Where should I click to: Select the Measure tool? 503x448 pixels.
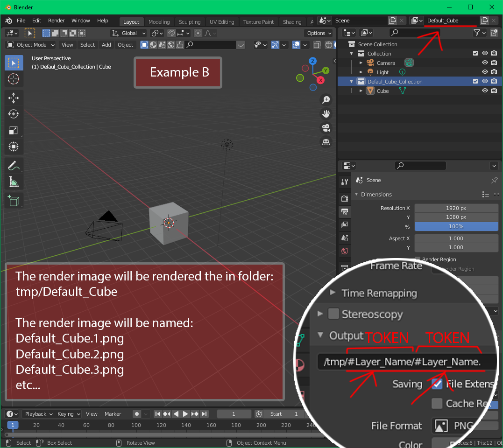pyautogui.click(x=14, y=182)
